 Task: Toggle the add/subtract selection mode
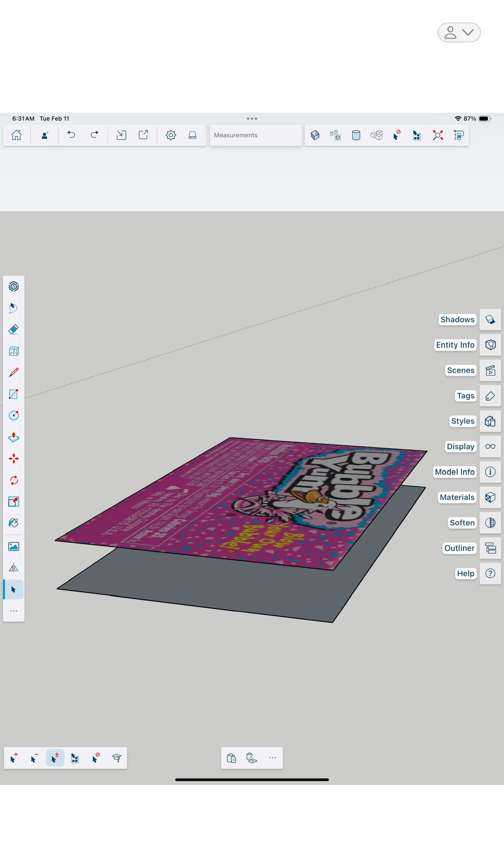tap(55, 758)
